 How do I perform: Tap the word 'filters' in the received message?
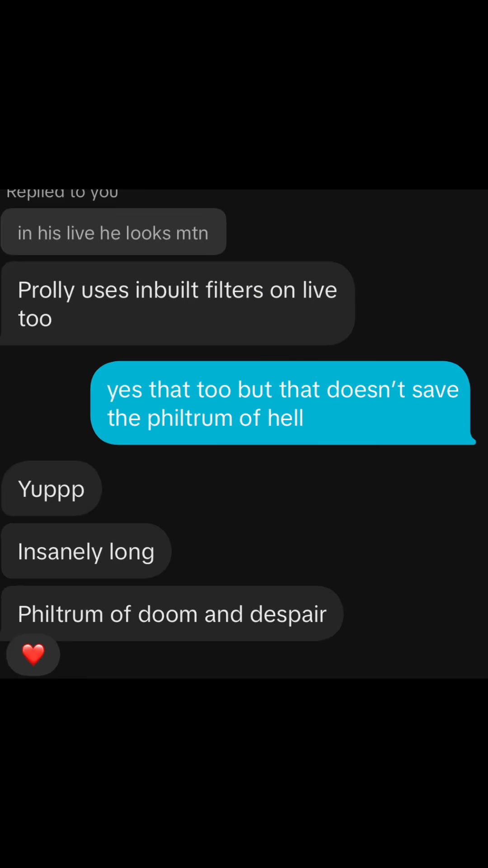(x=235, y=290)
